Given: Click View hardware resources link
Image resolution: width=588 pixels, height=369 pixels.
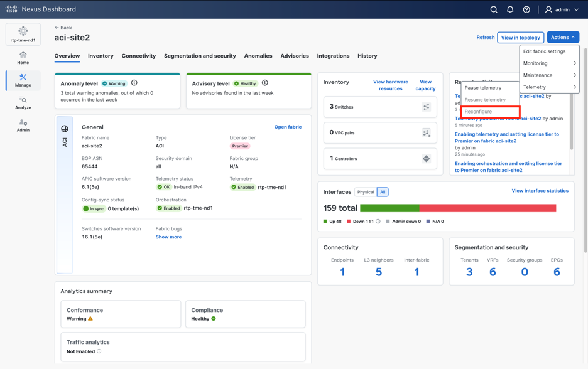Looking at the screenshot, I should [x=390, y=85].
